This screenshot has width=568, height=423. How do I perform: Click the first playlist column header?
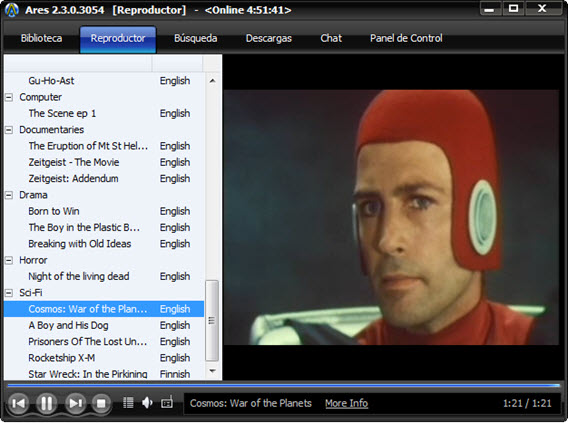pos(78,64)
